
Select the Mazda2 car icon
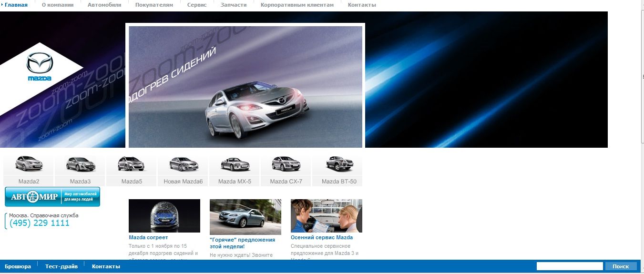29,164
